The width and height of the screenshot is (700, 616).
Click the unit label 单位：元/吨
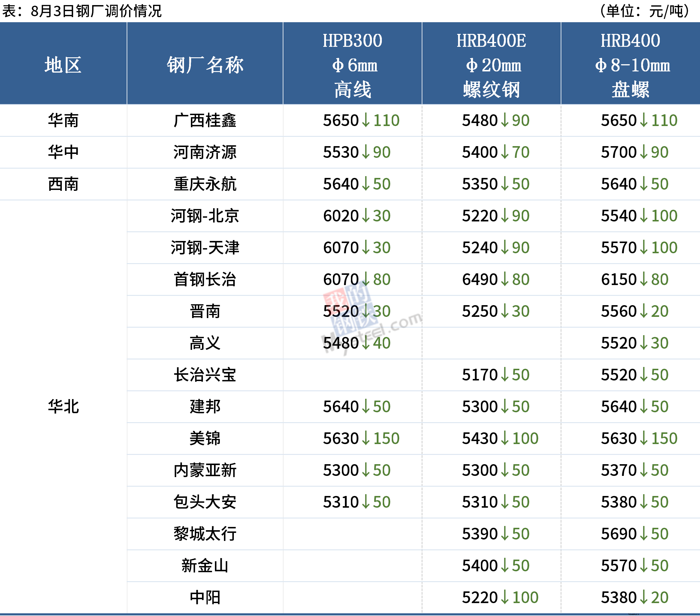pos(644,11)
